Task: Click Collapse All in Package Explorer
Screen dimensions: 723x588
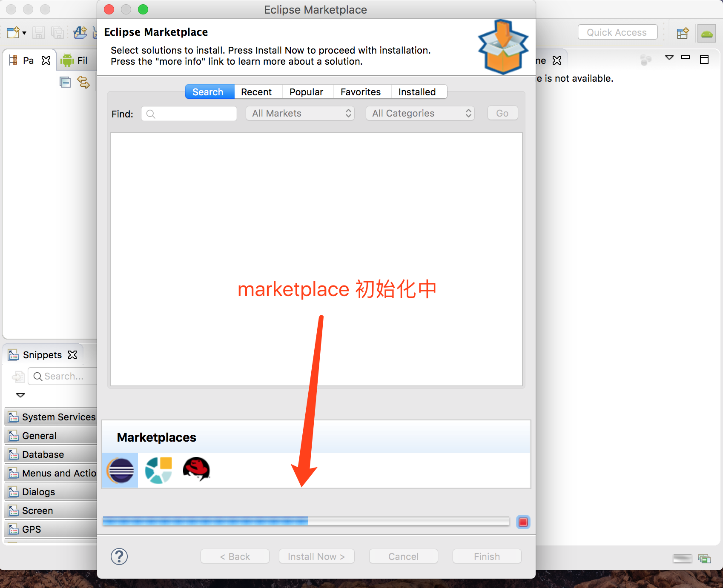Action: 65,82
